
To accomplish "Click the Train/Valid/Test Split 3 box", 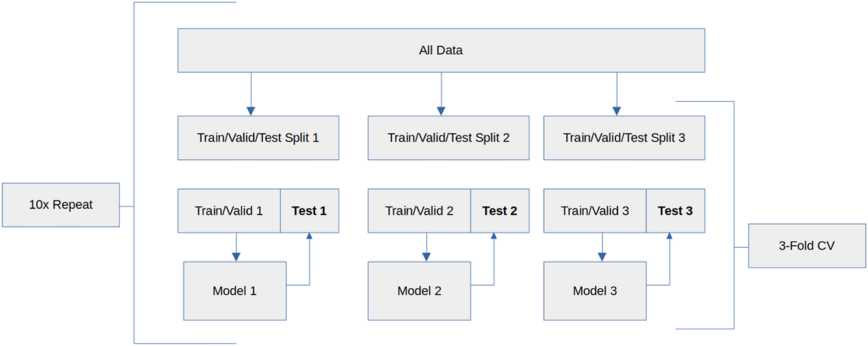I will [624, 138].
